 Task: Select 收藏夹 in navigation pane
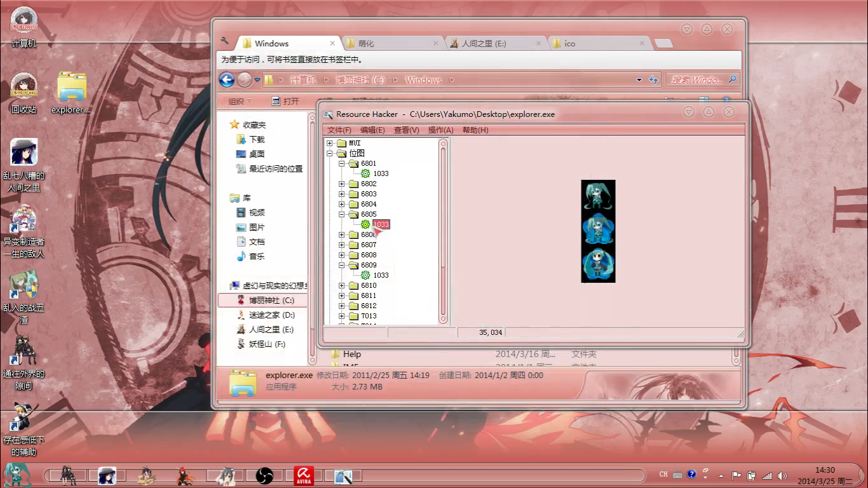click(254, 125)
